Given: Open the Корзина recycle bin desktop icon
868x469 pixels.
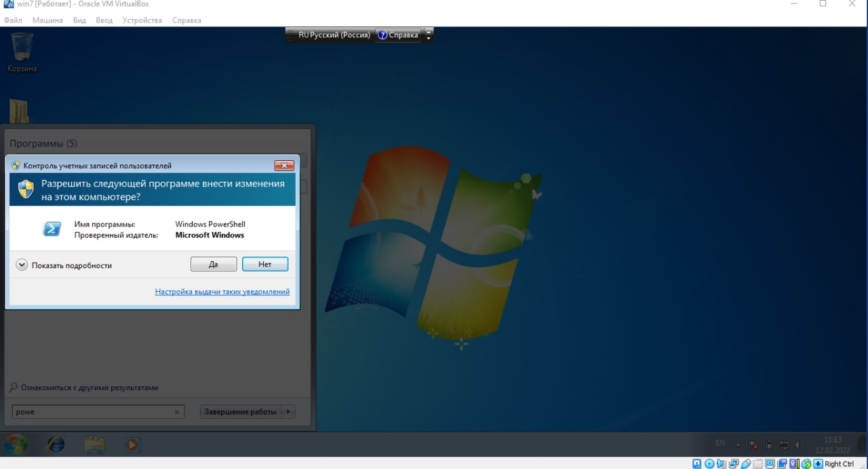Looking at the screenshot, I should pyautogui.click(x=22, y=52).
